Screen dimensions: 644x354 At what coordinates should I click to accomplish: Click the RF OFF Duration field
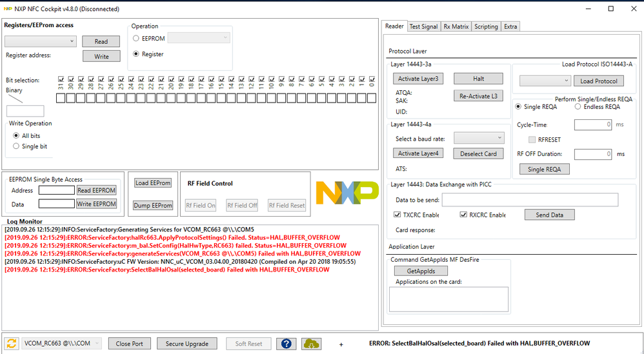593,154
